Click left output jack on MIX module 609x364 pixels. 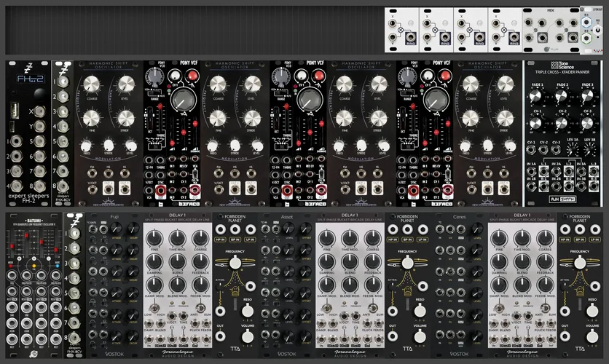[x=543, y=38]
